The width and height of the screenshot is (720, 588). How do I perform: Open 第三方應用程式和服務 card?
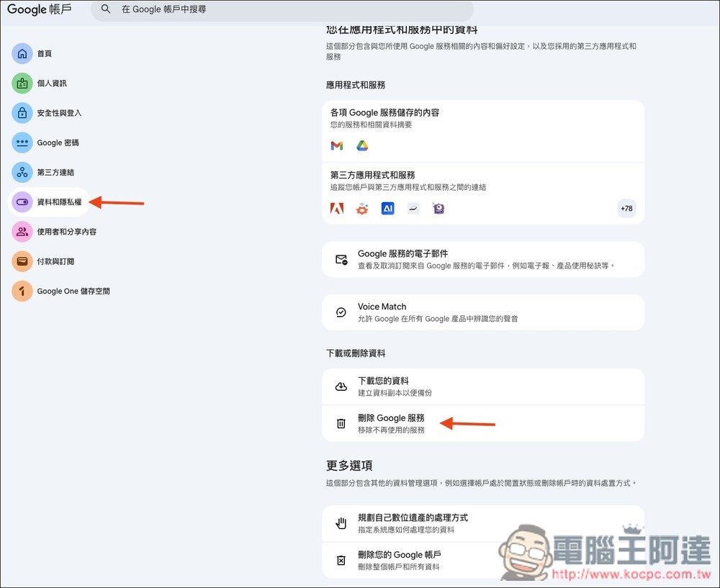coord(483,194)
